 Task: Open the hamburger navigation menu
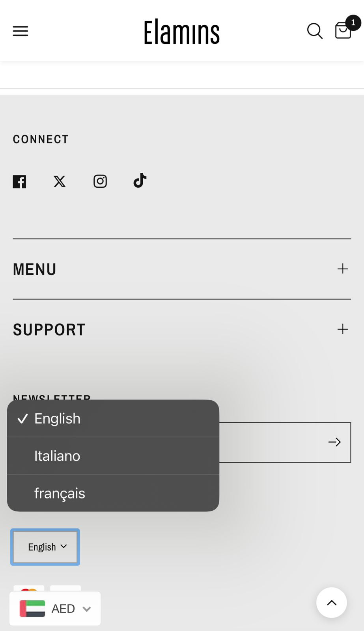pyautogui.click(x=20, y=31)
